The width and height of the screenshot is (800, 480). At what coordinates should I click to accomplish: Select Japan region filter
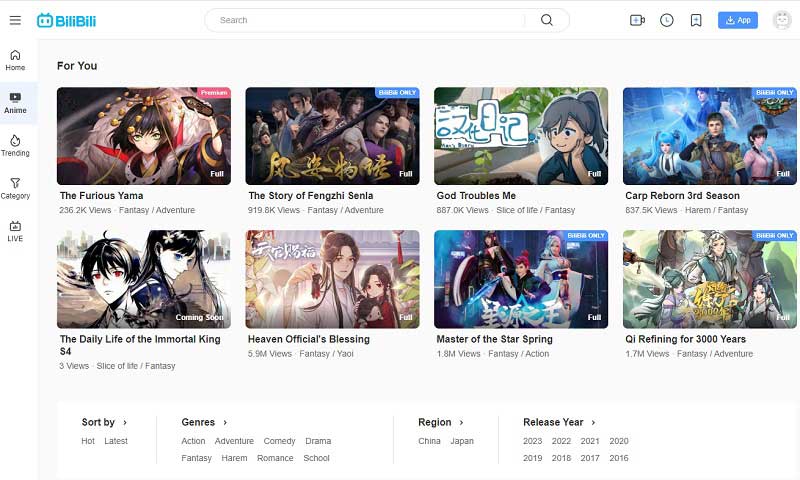[x=462, y=441]
